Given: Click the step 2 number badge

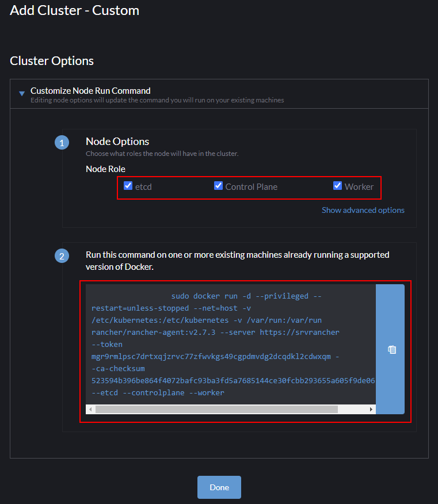Looking at the screenshot, I should (62, 256).
